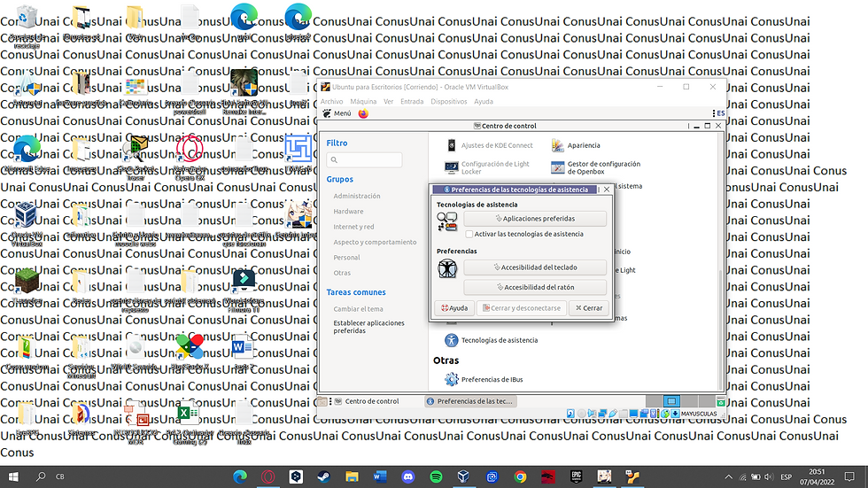Click Cerrar button in assistive dialog
Image resolution: width=868 pixels, height=488 pixels.
click(589, 308)
